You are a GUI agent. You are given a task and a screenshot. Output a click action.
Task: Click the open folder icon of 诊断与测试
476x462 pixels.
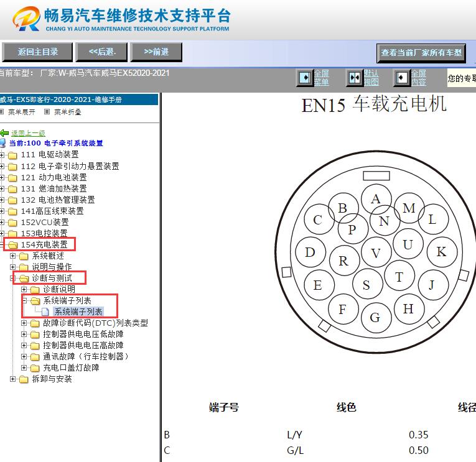point(24,279)
